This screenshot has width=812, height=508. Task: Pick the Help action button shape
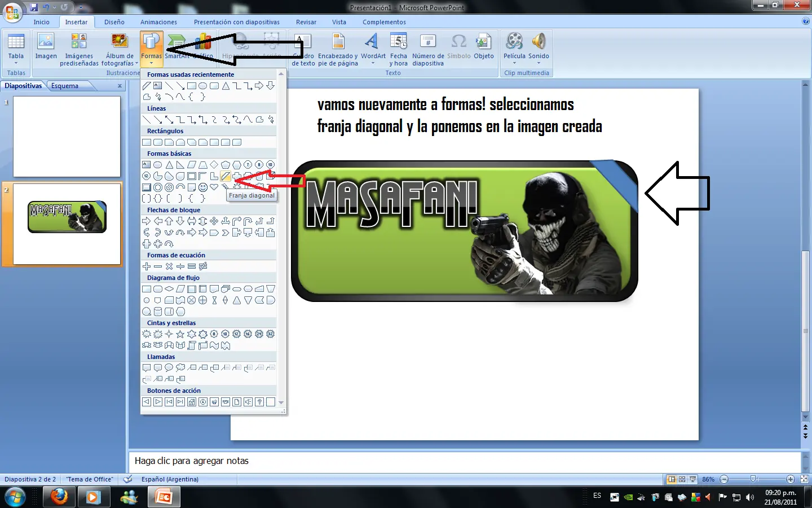coord(259,402)
